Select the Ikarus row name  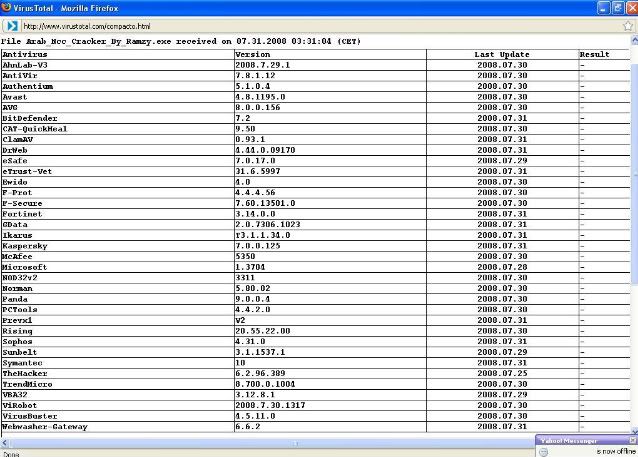pyautogui.click(x=17, y=235)
